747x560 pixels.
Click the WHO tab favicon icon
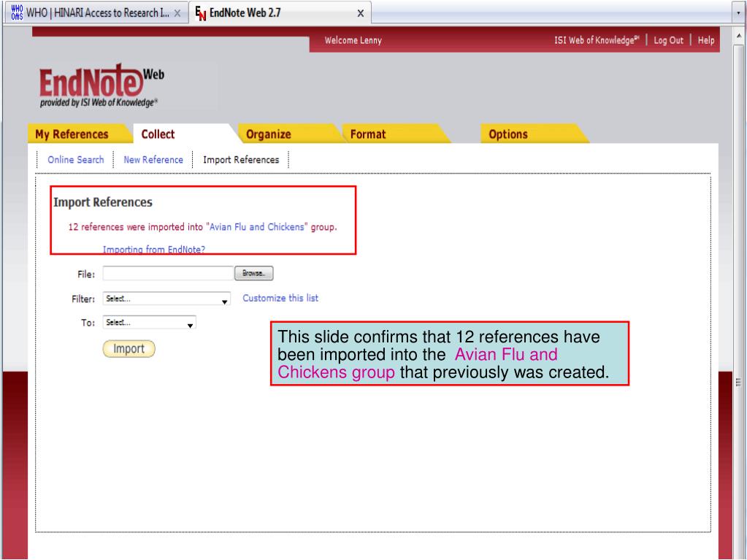(17, 13)
